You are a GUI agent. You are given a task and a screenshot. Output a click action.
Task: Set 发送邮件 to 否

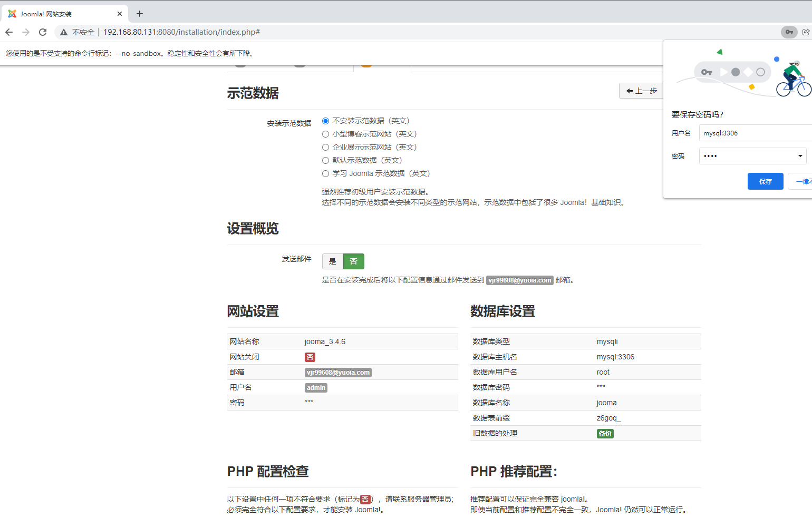(x=354, y=261)
